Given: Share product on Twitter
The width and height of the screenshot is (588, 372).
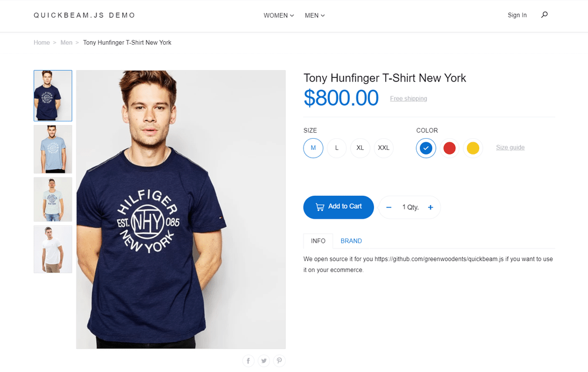Looking at the screenshot, I should (263, 361).
